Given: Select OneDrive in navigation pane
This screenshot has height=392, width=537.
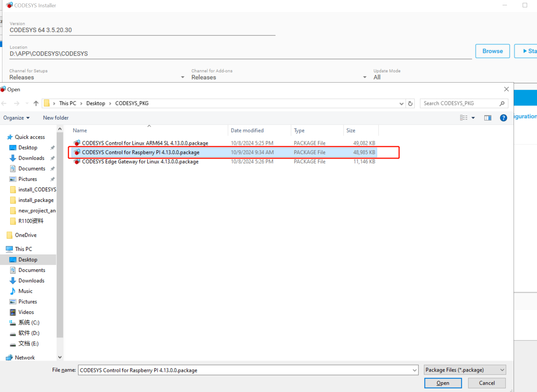Looking at the screenshot, I should coord(26,235).
